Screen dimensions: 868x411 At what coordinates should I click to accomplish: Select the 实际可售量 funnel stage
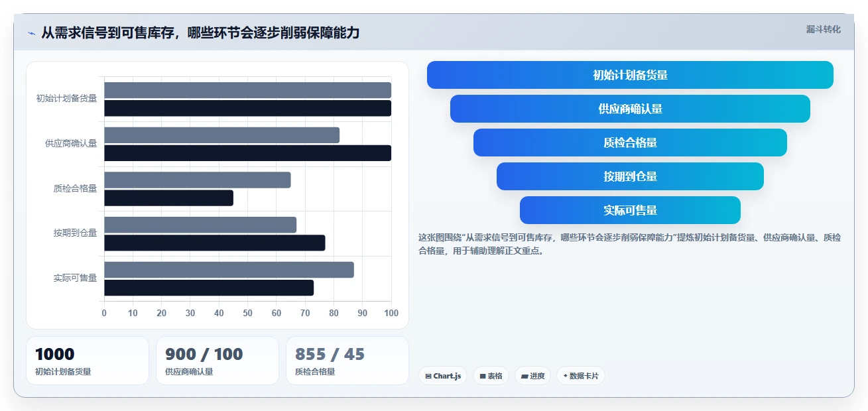[630, 210]
